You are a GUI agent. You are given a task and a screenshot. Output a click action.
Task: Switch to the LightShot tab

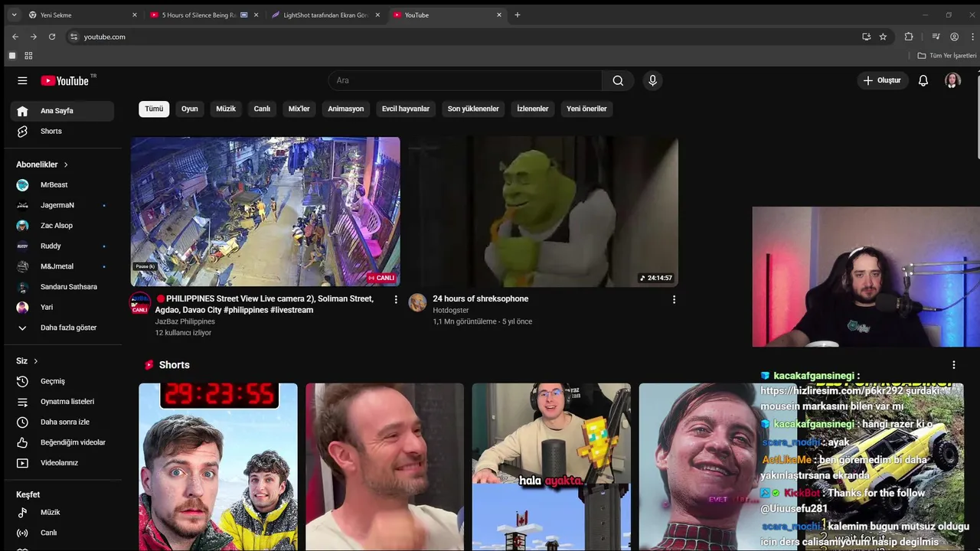(325, 15)
